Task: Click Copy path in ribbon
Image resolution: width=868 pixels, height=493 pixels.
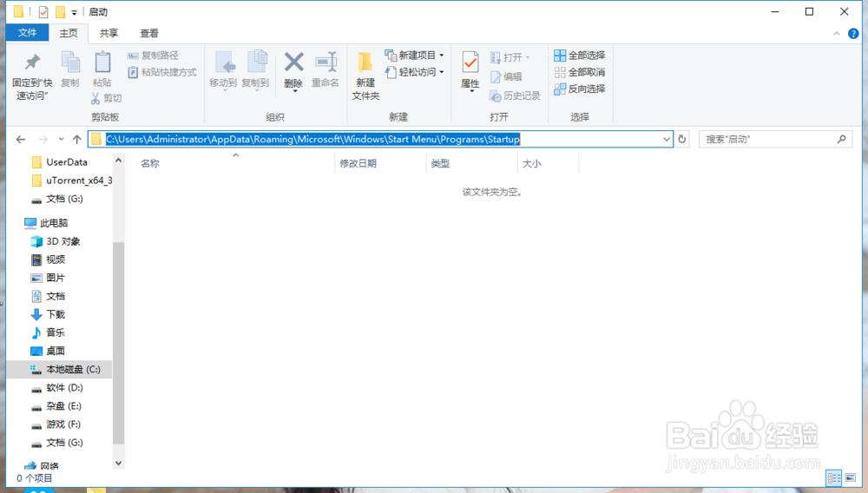Action: pyautogui.click(x=154, y=56)
